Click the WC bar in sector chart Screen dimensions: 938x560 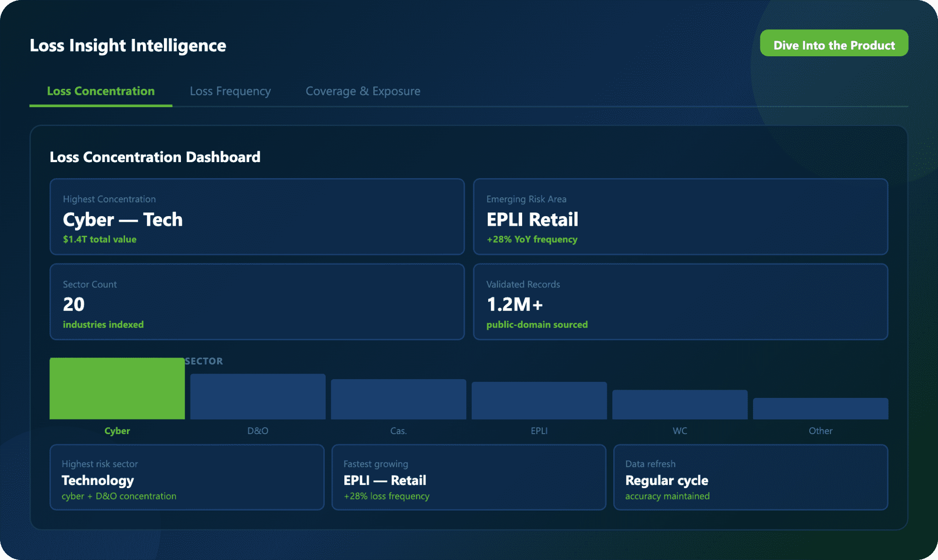pyautogui.click(x=680, y=404)
